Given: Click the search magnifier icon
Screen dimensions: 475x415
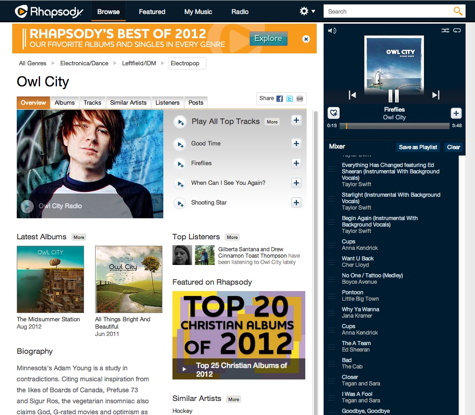Looking at the screenshot, I should tap(458, 11).
